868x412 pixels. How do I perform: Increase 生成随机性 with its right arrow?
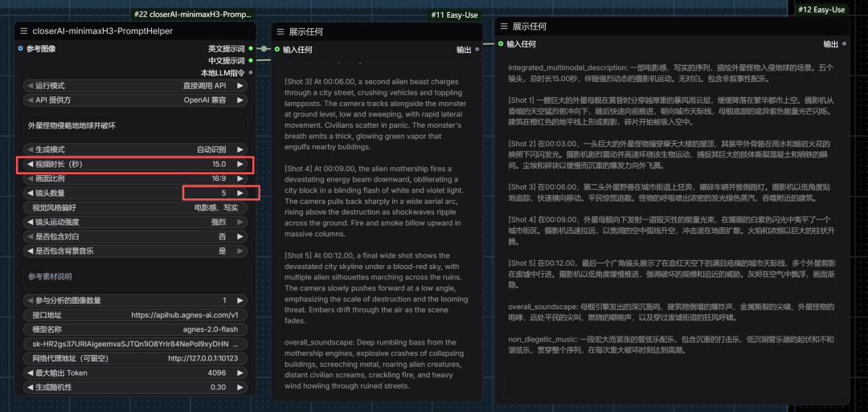pyautogui.click(x=240, y=387)
